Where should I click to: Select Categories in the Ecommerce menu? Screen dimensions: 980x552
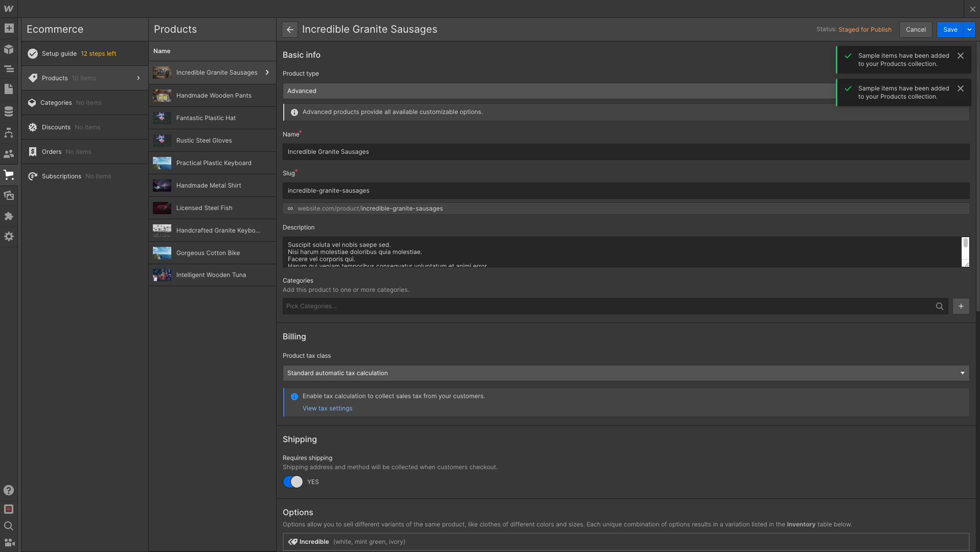click(56, 103)
